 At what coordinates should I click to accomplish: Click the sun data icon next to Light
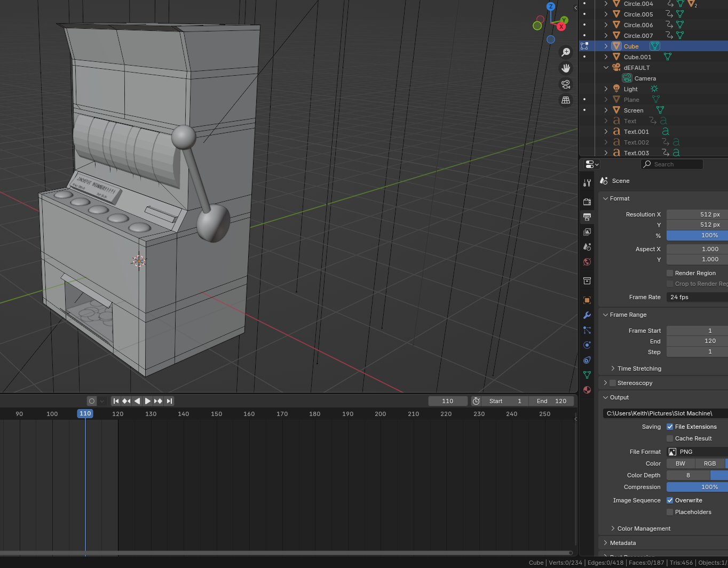pyautogui.click(x=654, y=89)
